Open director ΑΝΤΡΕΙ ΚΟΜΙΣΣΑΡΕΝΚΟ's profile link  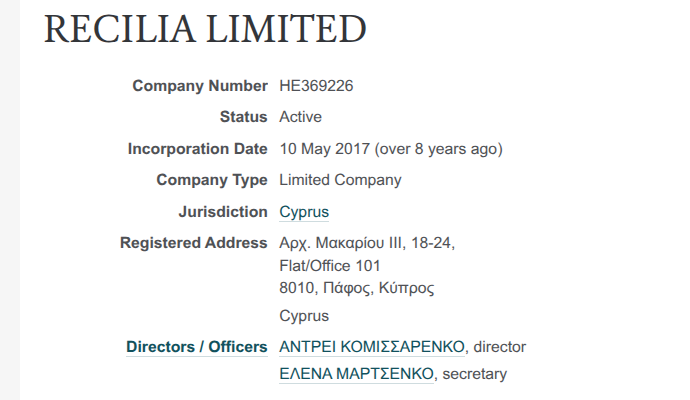(x=372, y=347)
